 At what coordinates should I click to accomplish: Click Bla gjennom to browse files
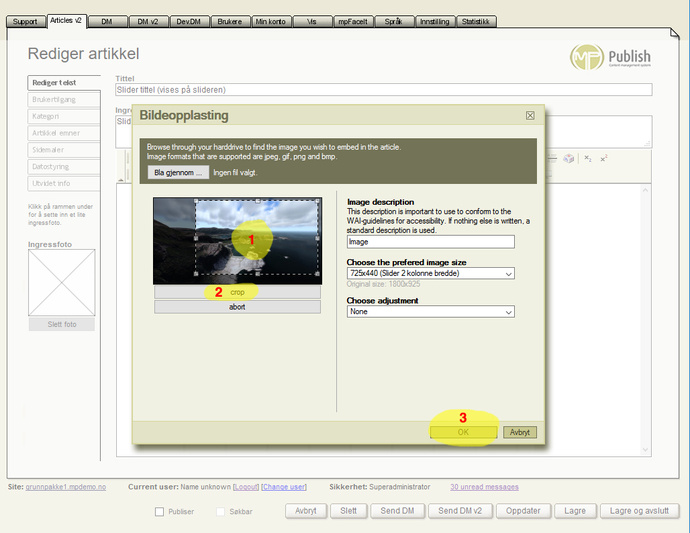point(179,173)
